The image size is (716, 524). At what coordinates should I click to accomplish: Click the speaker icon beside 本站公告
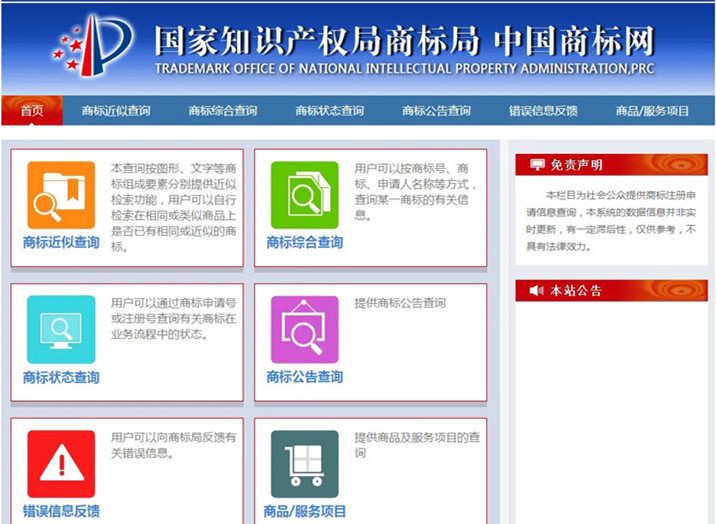point(537,291)
